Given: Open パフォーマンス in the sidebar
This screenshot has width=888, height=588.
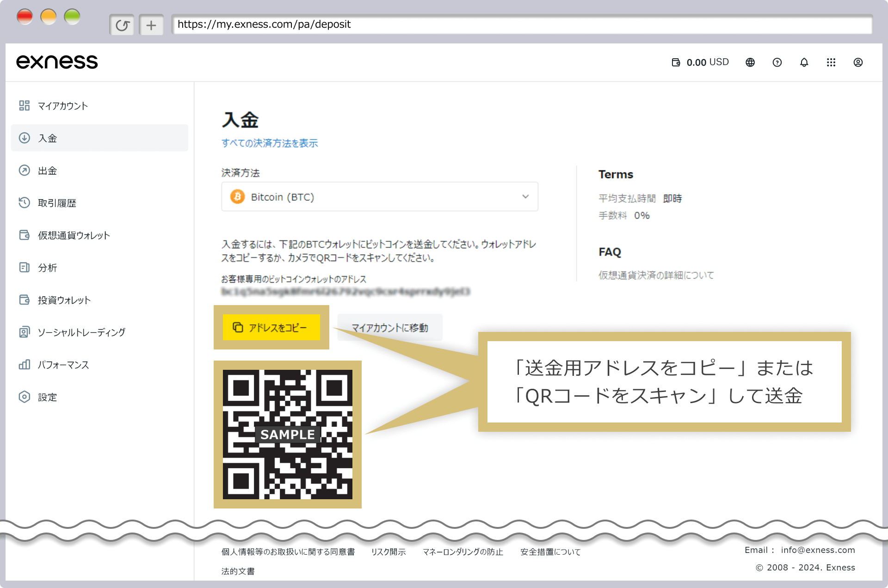Looking at the screenshot, I should point(99,365).
